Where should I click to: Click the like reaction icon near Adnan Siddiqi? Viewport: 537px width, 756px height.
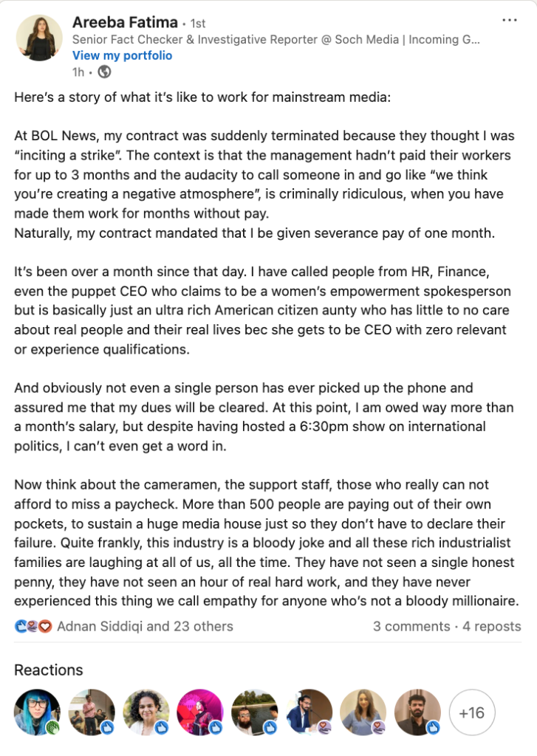click(x=21, y=626)
